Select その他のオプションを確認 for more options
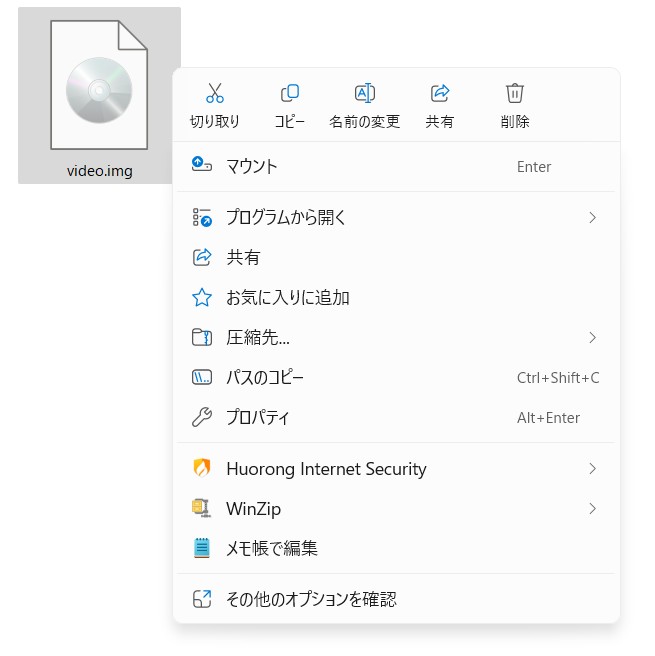The height and width of the screenshot is (656, 655). 396,599
